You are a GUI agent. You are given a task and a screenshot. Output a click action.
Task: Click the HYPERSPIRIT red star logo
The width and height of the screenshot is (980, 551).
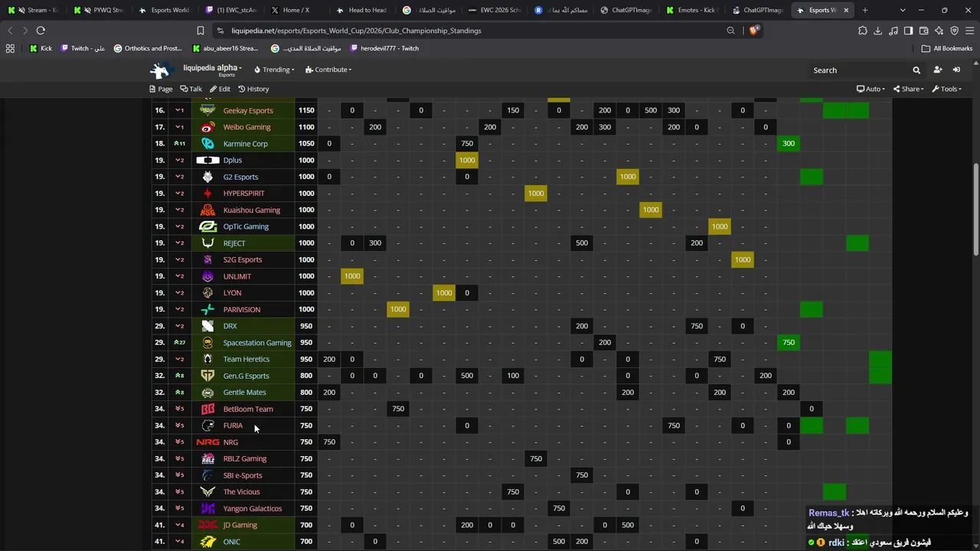207,194
